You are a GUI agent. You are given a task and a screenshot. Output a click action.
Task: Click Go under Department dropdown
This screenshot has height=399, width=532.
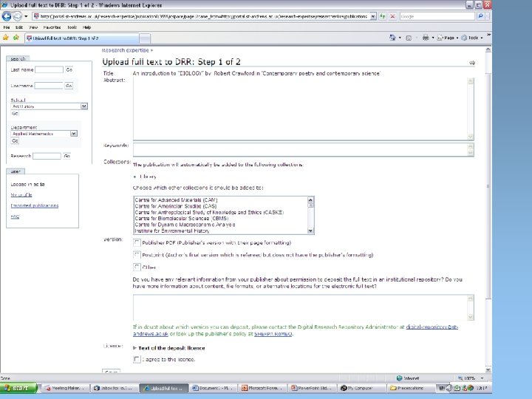[15, 141]
